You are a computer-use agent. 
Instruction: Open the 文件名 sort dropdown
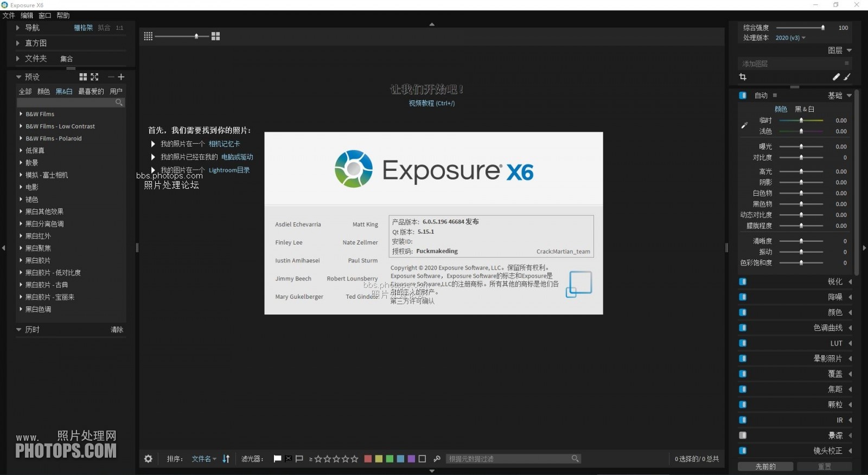click(204, 459)
